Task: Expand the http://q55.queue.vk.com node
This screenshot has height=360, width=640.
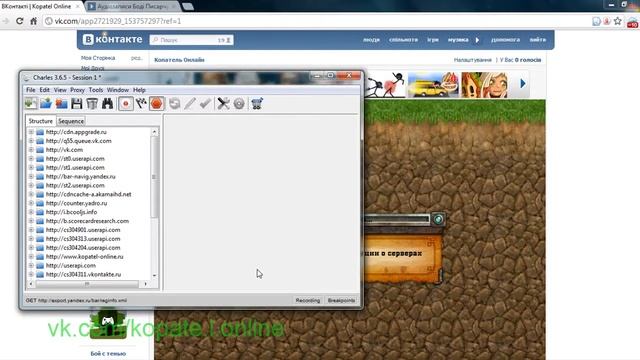Action: [x=31, y=141]
